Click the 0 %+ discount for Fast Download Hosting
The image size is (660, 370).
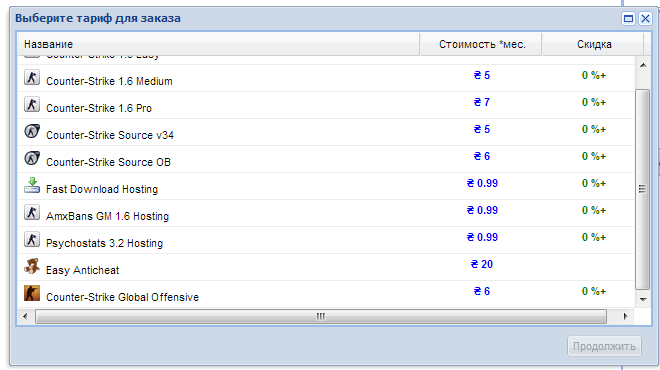[x=594, y=184]
